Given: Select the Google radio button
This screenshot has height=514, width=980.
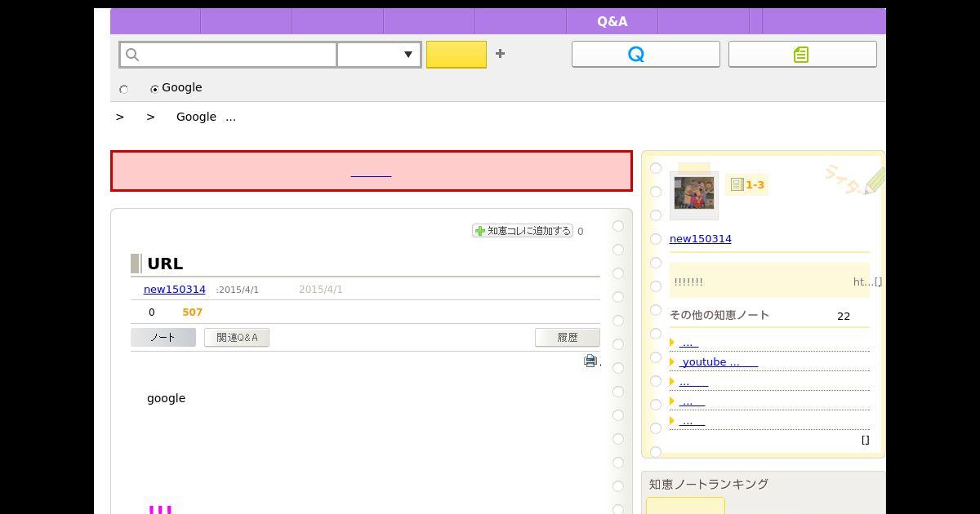Looking at the screenshot, I should [154, 89].
